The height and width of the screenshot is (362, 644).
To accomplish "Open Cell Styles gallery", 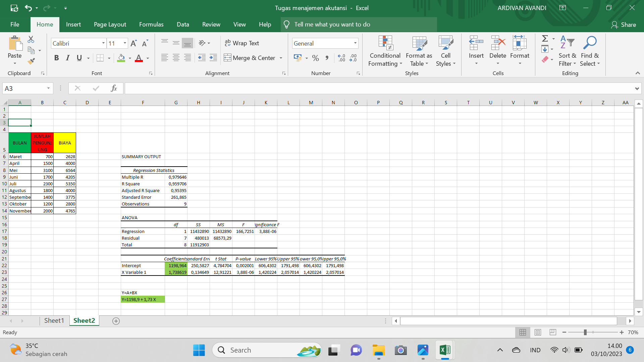I will 446,51.
